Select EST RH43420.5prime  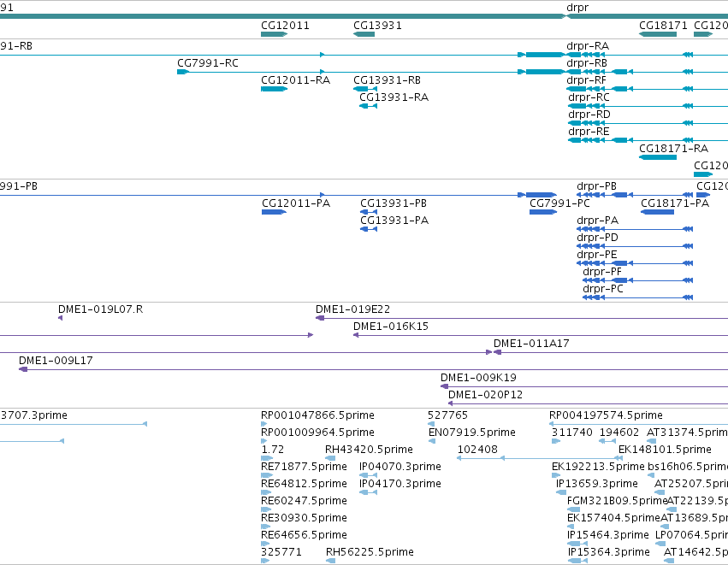point(330,458)
